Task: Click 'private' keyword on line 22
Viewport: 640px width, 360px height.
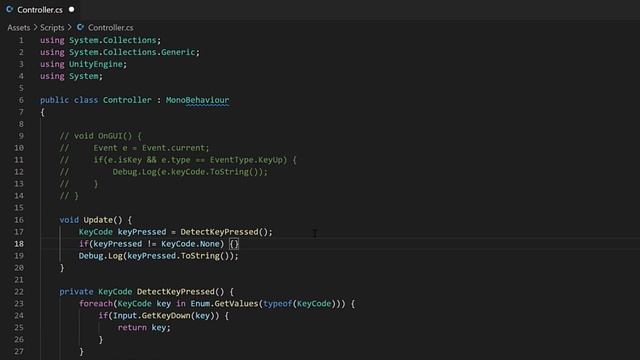Action: 76,291
